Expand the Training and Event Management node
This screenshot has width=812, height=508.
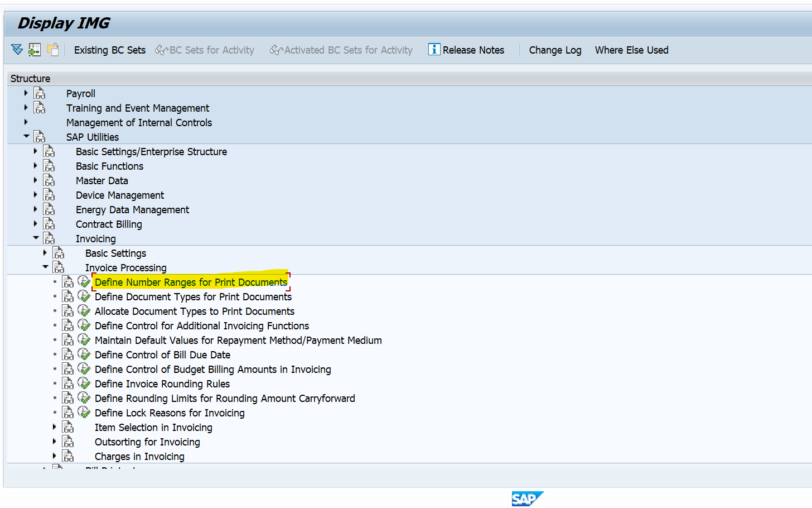[26, 107]
